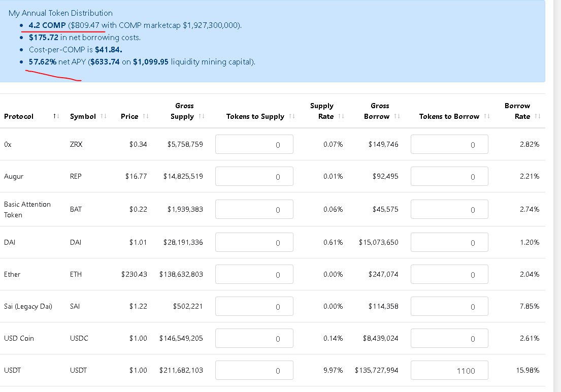This screenshot has width=561, height=392.
Task: Click the Symbol column header
Action: point(83,116)
